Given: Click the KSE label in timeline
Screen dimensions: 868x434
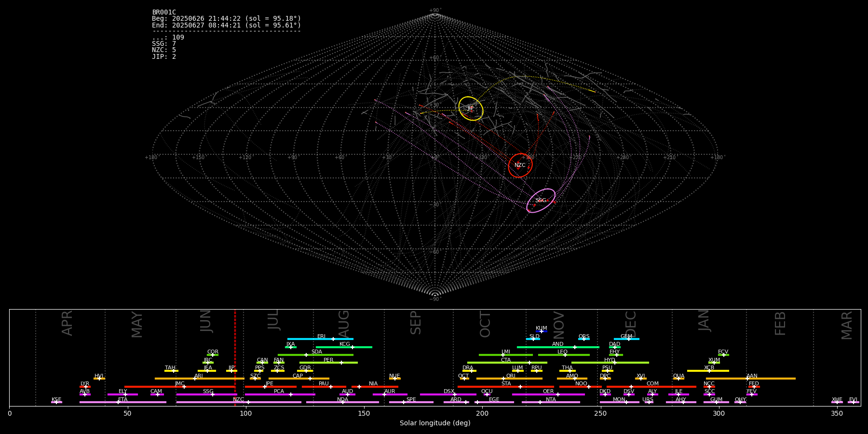Looking at the screenshot, I should 56,400.
